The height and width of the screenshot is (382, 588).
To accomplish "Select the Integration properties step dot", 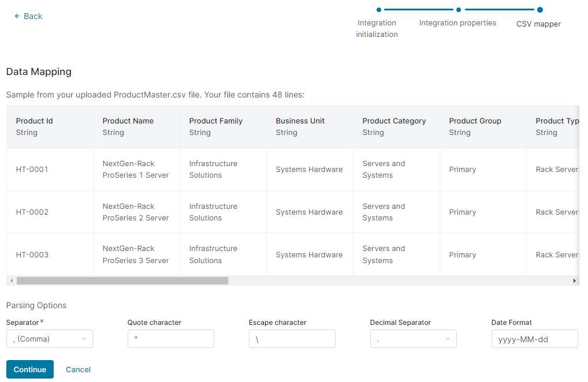I will tap(459, 10).
